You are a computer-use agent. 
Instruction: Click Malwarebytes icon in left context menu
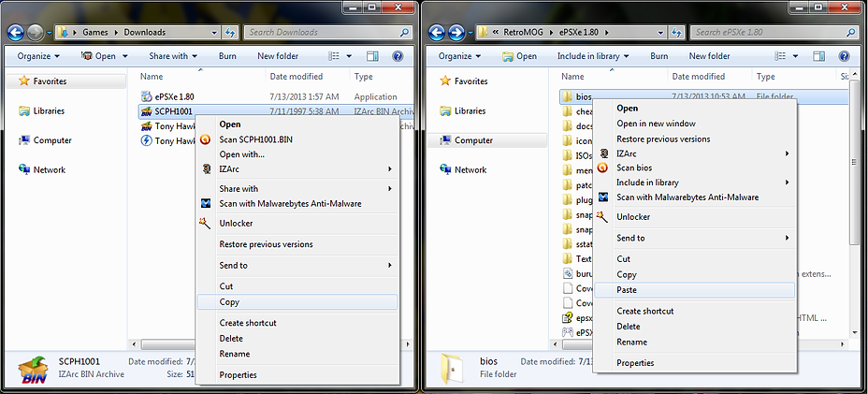pyautogui.click(x=206, y=203)
